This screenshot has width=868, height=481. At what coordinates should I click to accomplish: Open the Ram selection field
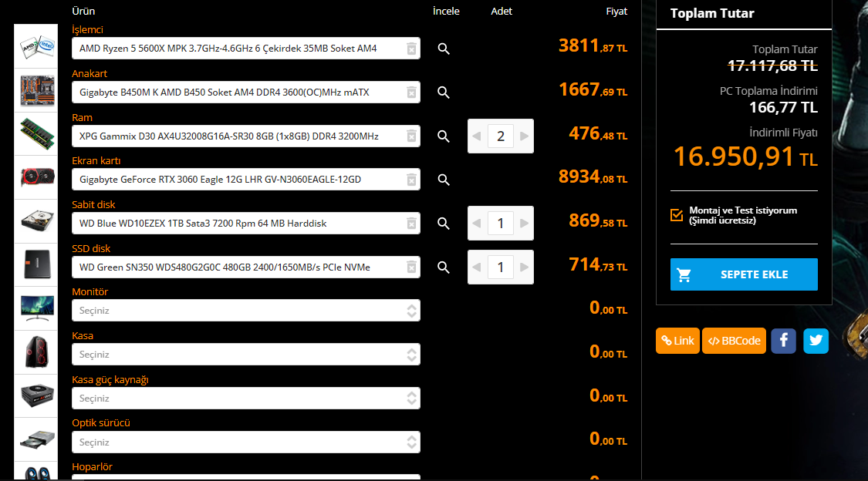click(246, 136)
